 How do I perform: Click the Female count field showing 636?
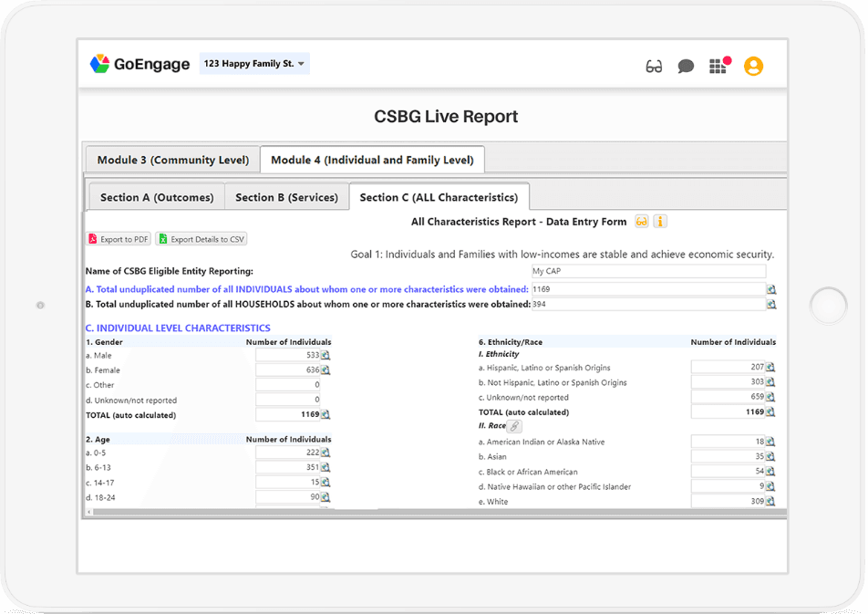tap(288, 370)
